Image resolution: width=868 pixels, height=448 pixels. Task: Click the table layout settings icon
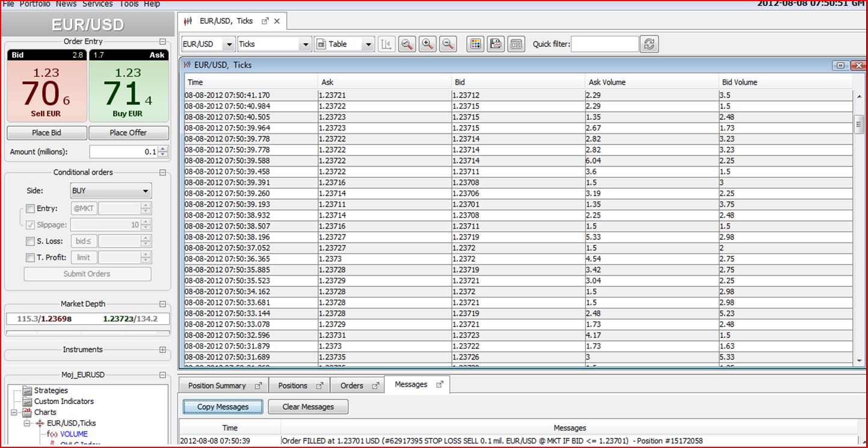pos(516,44)
